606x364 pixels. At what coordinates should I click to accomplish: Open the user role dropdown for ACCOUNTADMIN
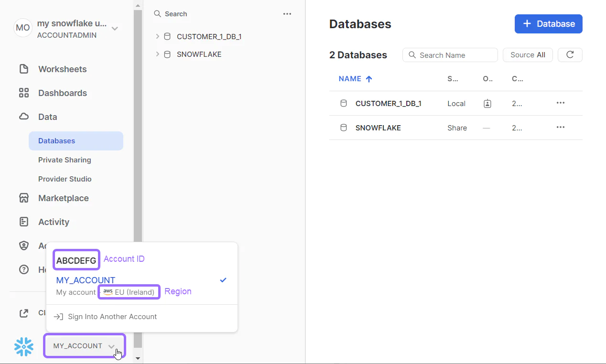pyautogui.click(x=115, y=29)
